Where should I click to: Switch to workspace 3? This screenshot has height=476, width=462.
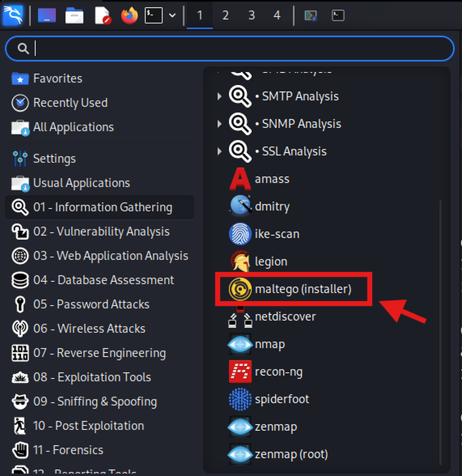coord(251,15)
